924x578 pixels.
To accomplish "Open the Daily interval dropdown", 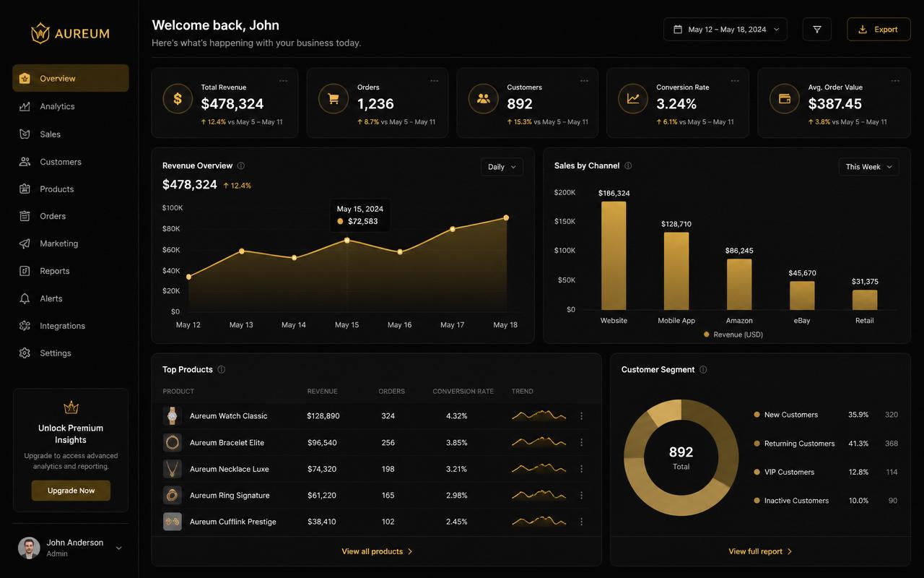I will coord(502,167).
